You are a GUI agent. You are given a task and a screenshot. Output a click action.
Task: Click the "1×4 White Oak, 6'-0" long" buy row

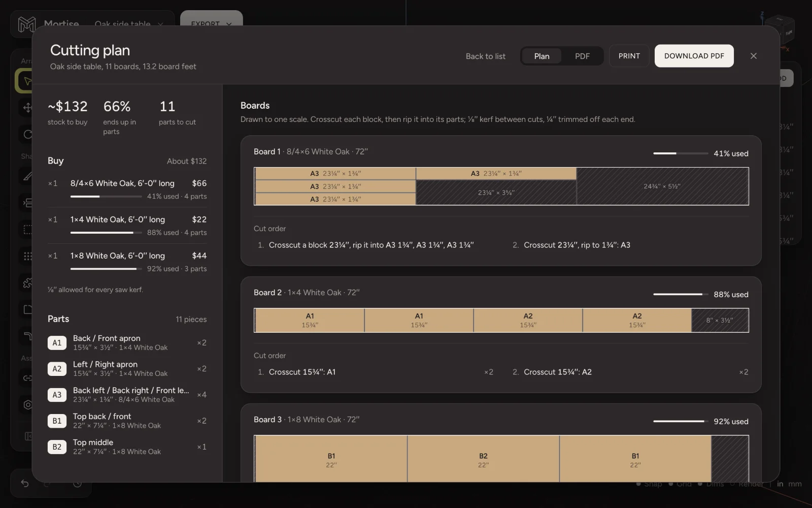[127, 226]
